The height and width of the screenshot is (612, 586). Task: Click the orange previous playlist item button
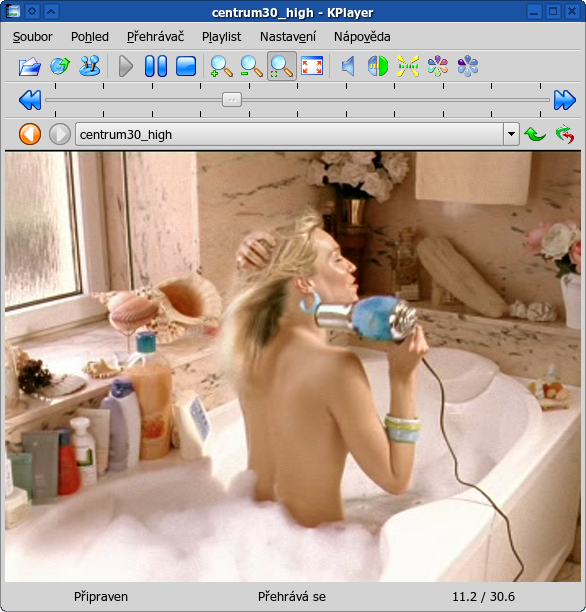(30, 134)
